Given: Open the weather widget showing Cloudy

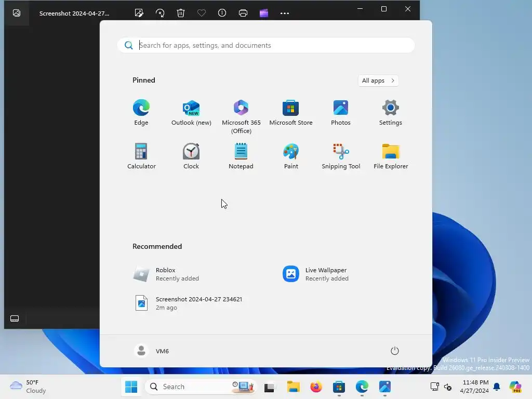Looking at the screenshot, I should 28,387.
